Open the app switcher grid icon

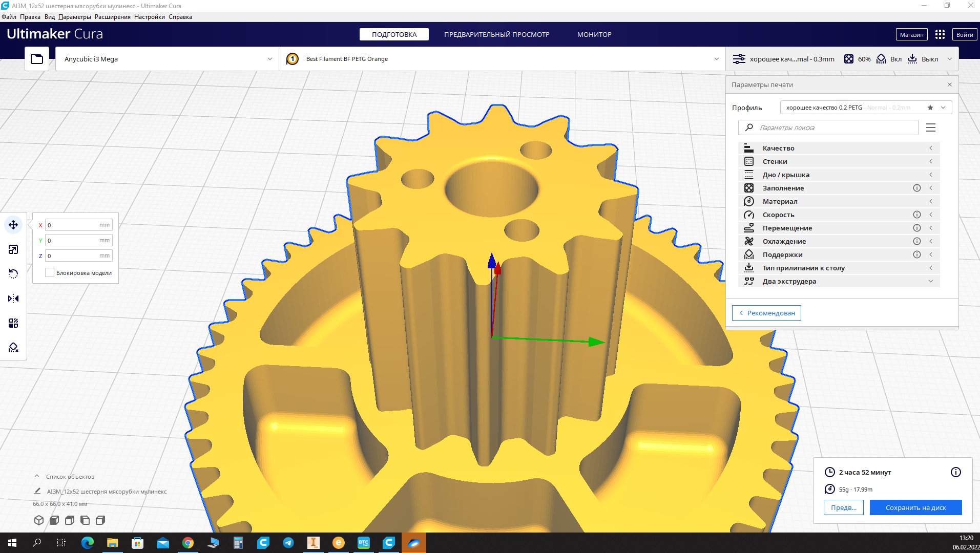tap(940, 34)
